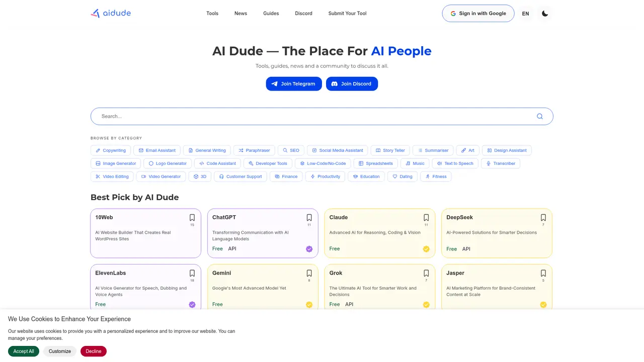This screenshot has height=362, width=644.
Task: Select the Email Assistant category
Action: point(157,150)
